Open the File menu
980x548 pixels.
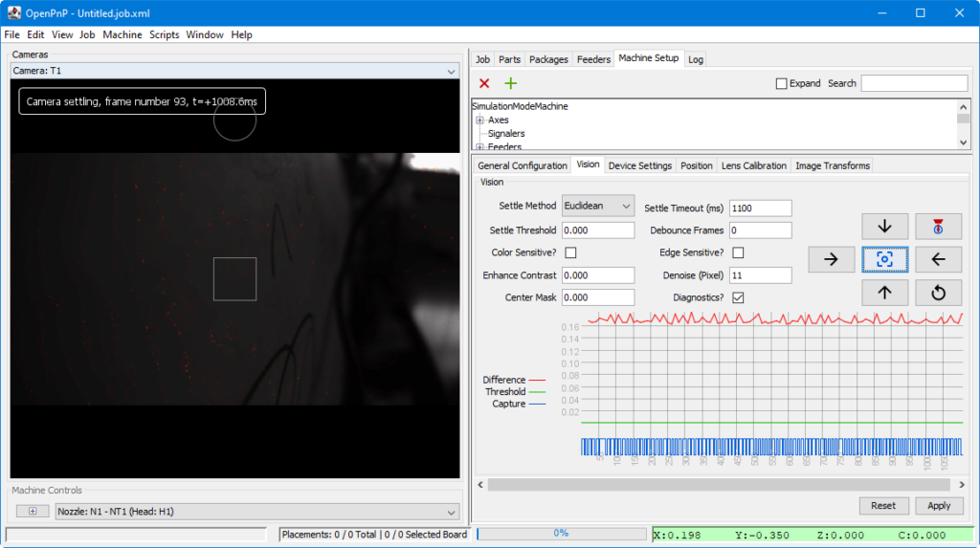11,34
